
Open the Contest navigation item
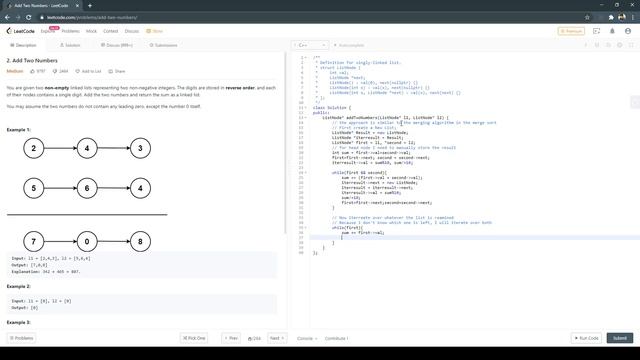pos(111,31)
